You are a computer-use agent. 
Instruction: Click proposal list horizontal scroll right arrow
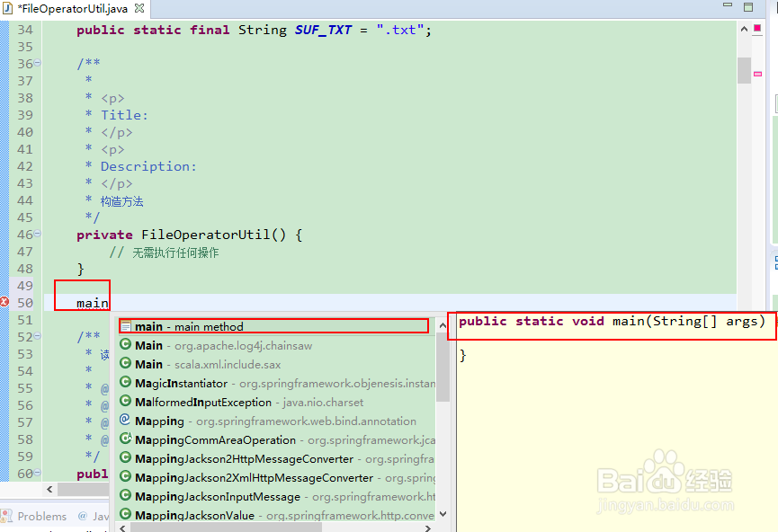pos(428,528)
